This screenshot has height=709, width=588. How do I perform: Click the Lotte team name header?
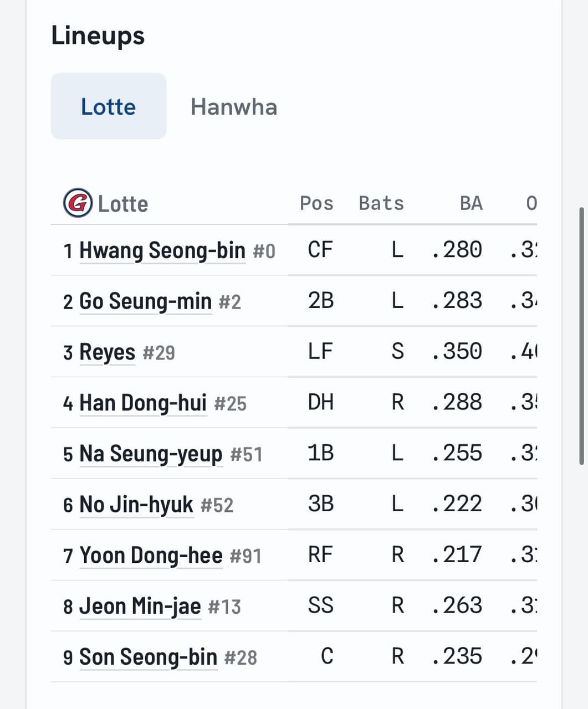coord(123,204)
